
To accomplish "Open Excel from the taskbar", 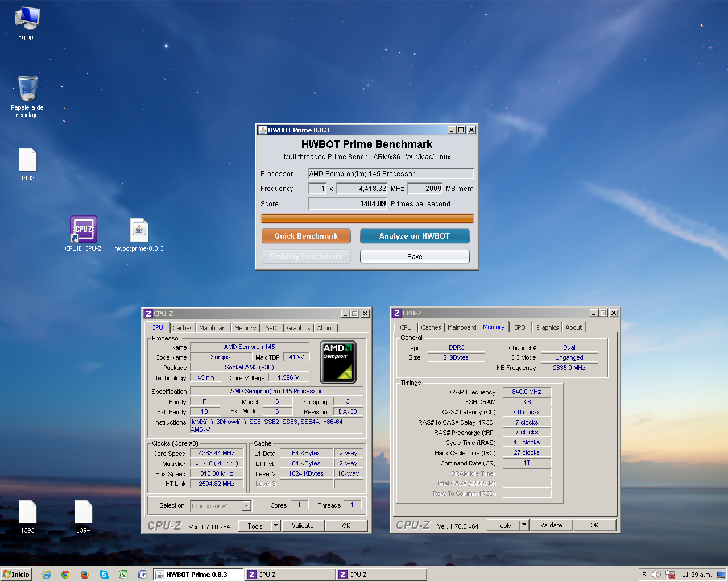I will 123,575.
